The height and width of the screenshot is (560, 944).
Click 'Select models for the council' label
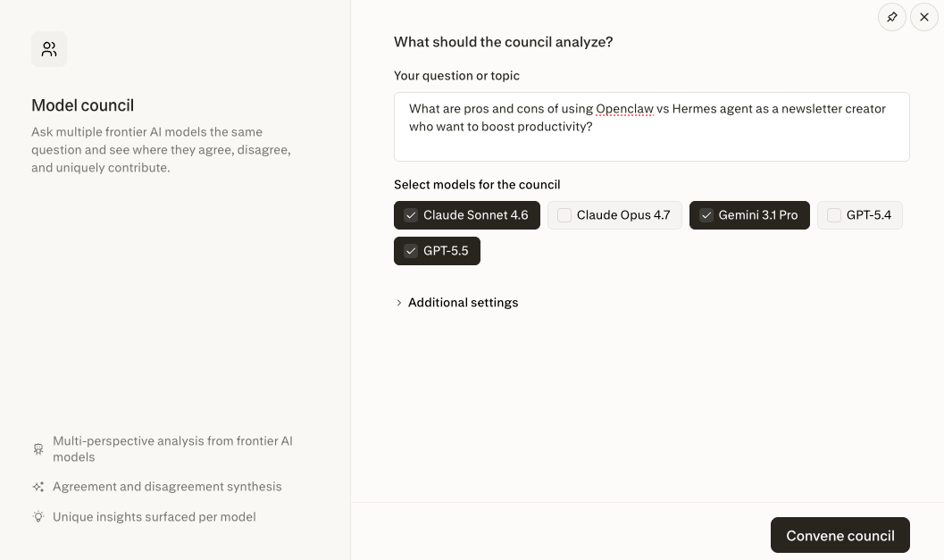click(x=477, y=185)
